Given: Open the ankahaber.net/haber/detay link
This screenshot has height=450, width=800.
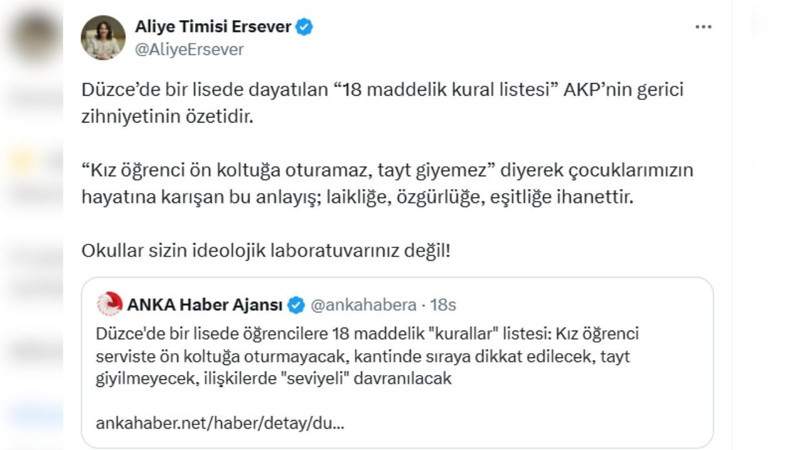Looking at the screenshot, I should (220, 423).
